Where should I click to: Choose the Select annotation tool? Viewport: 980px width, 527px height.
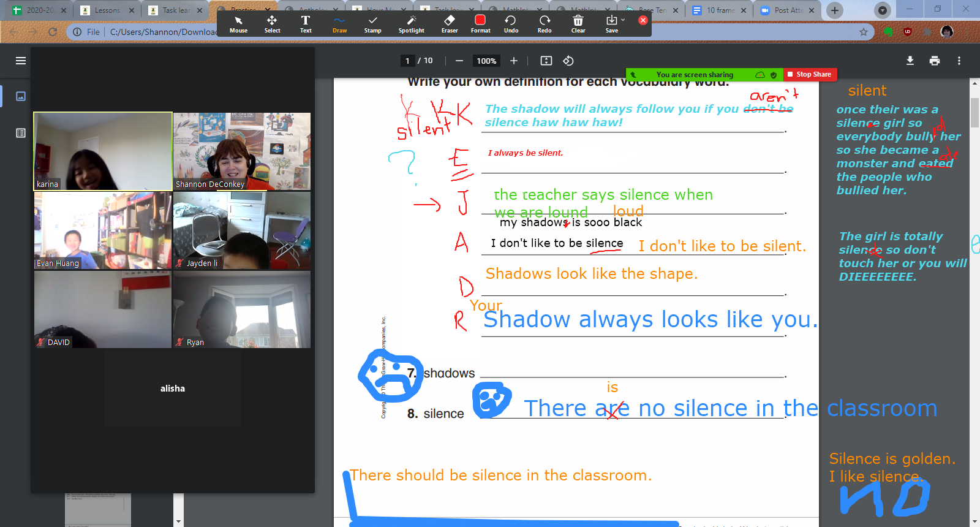pyautogui.click(x=272, y=25)
